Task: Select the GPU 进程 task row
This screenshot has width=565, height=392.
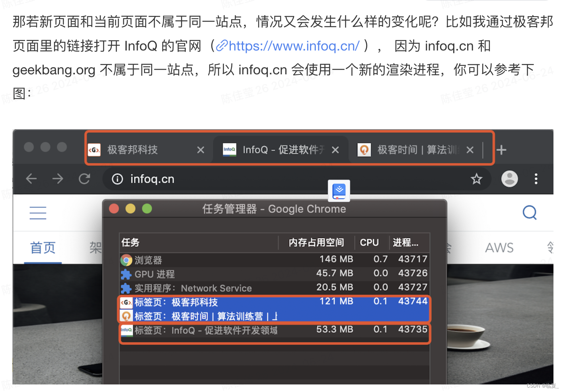Action: pos(274,274)
